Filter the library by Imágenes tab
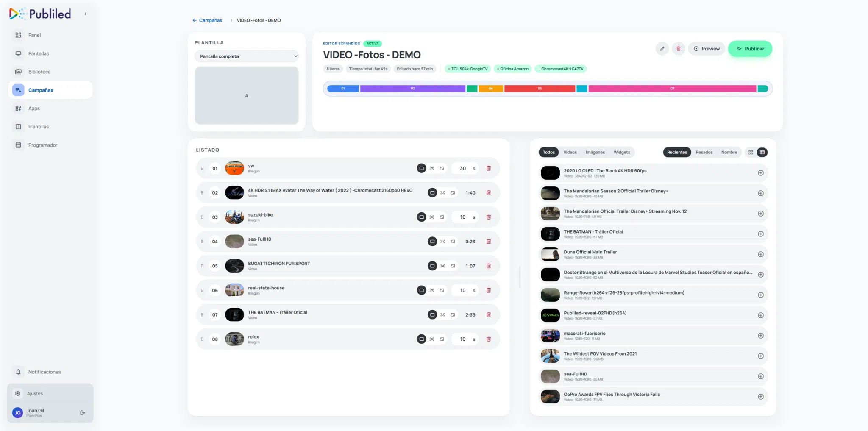 tap(595, 152)
